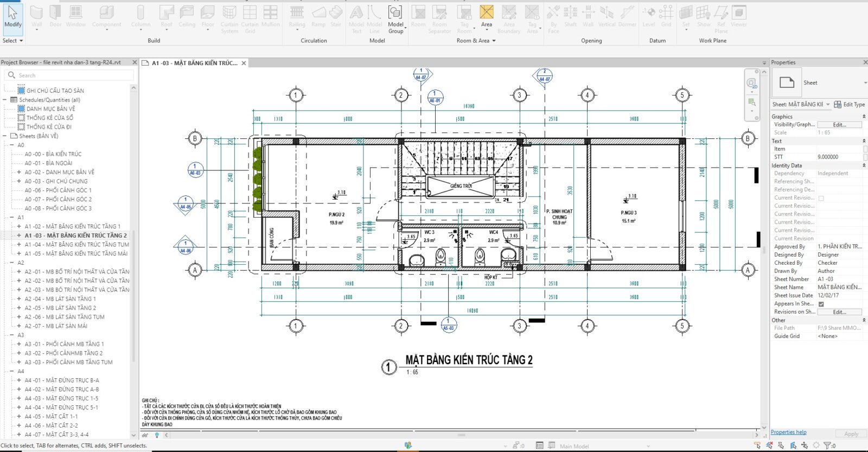Viewport: 868px width, 452px height.
Task: Click the Apply button in Properties
Action: coord(851,434)
